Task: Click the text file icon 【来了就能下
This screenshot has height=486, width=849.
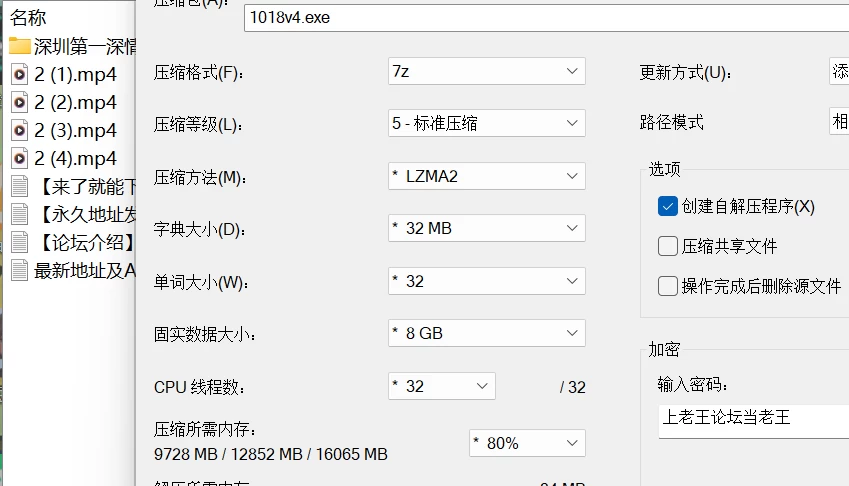Action: pyautogui.click(x=19, y=187)
